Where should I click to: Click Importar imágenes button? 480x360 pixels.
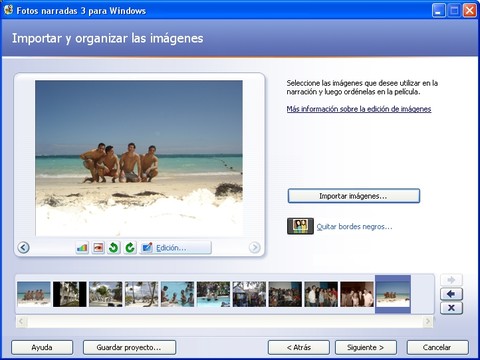354,196
